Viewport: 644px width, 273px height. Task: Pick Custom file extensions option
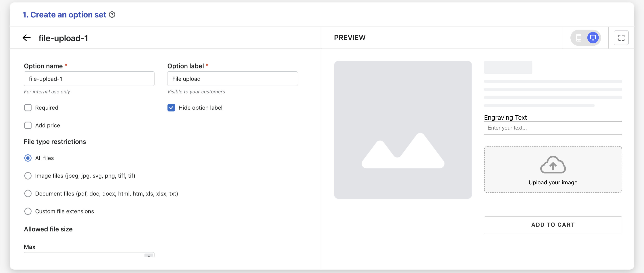[x=28, y=211]
